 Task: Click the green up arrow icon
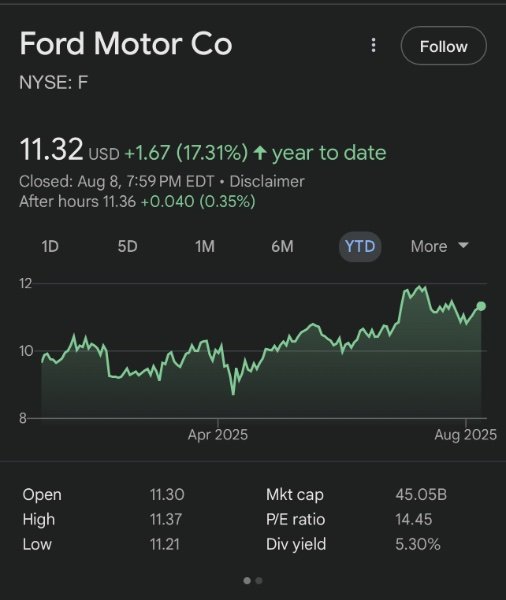pyautogui.click(x=260, y=153)
